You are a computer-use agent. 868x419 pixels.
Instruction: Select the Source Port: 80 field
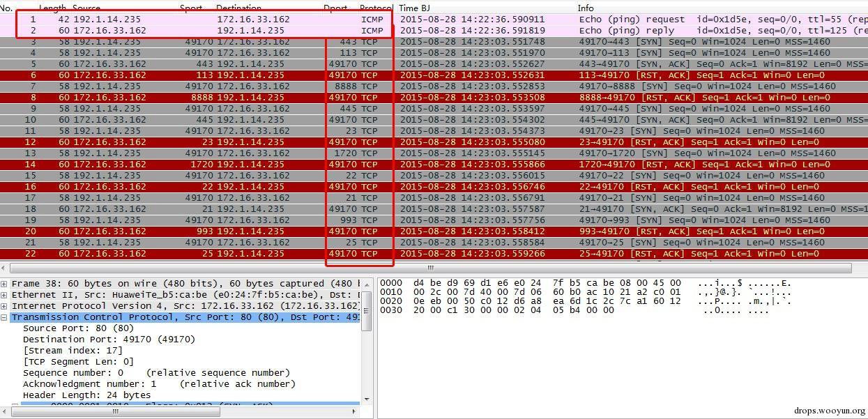tap(78, 328)
